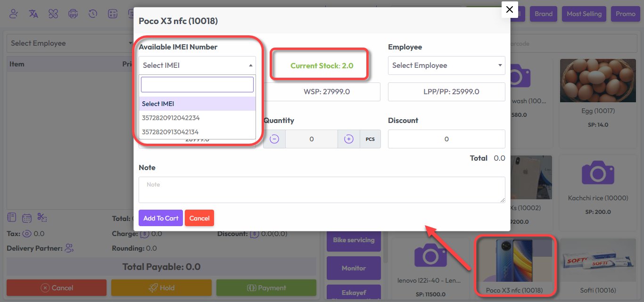Click the minus icon to decrease quantity
This screenshot has height=302, width=644.
pos(274,139)
